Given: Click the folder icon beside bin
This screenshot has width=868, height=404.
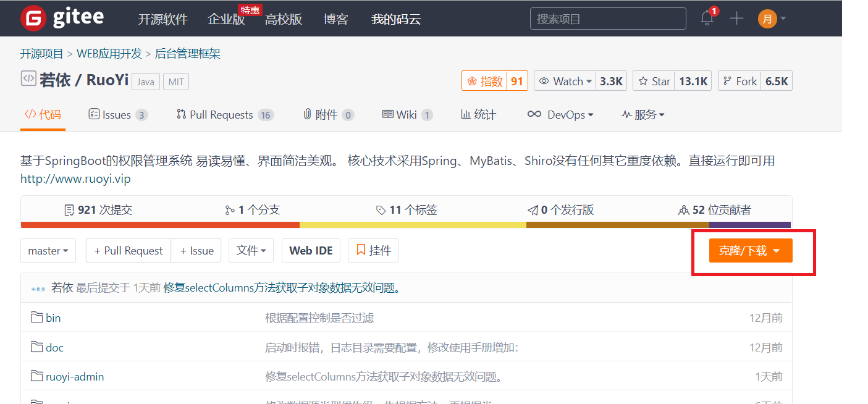Looking at the screenshot, I should point(36,318).
